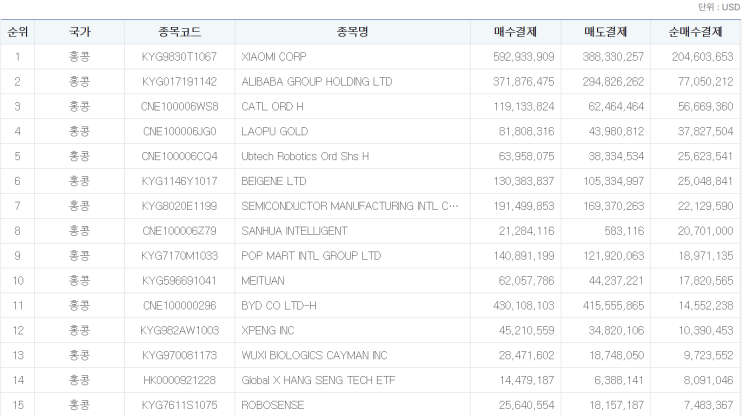
Task: Select the BEIGENE LTD stock name
Action: (274, 181)
